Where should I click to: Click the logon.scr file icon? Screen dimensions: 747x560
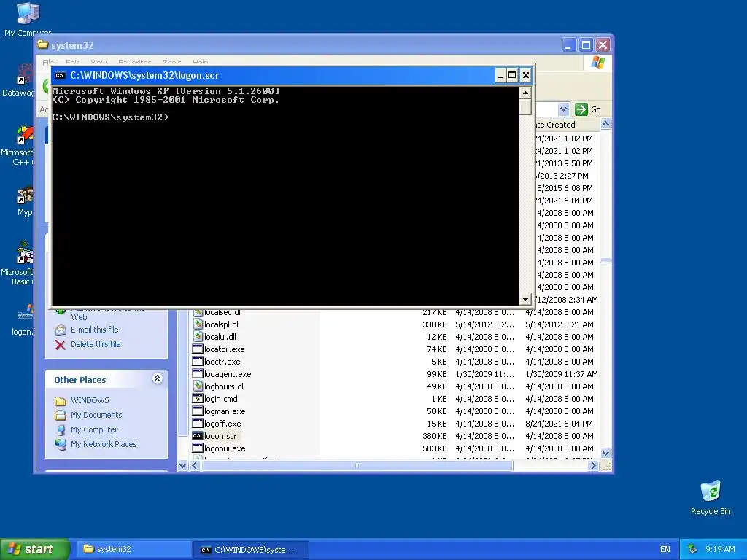[x=198, y=436]
